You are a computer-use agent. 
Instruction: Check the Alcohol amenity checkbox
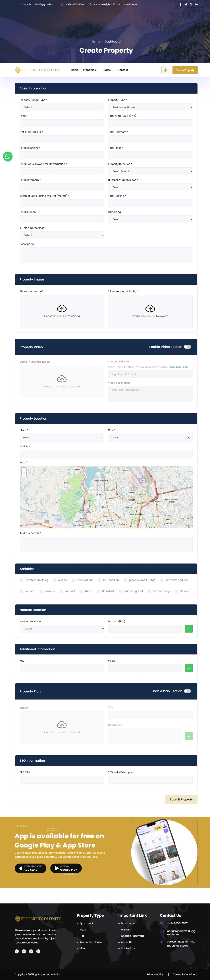[55, 580]
